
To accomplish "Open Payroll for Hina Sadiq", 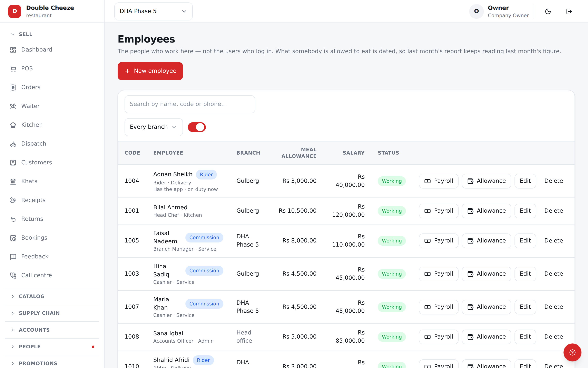I will [439, 274].
